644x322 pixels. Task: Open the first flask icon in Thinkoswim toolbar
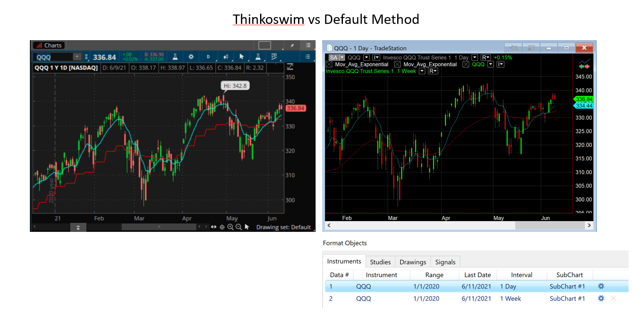[175, 57]
